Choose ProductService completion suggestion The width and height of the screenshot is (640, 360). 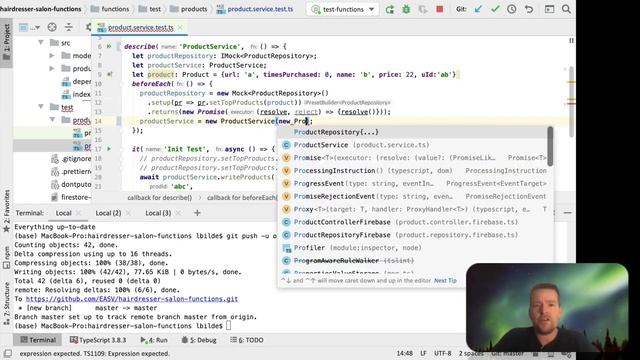412,145
